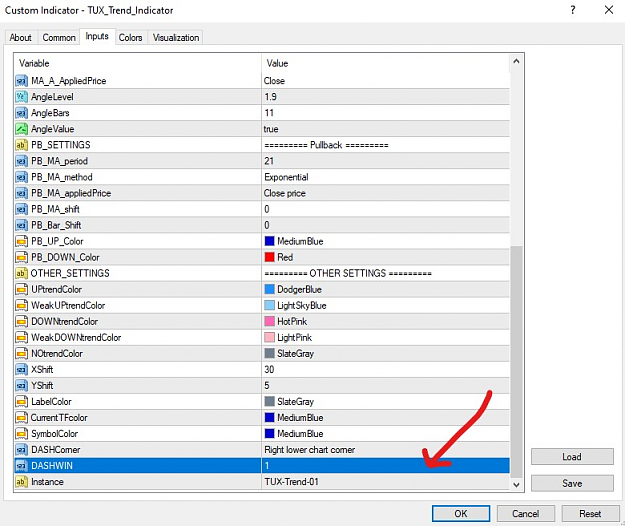Click the help question mark button
Image resolution: width=625 pixels, height=526 pixels.
pyautogui.click(x=573, y=10)
